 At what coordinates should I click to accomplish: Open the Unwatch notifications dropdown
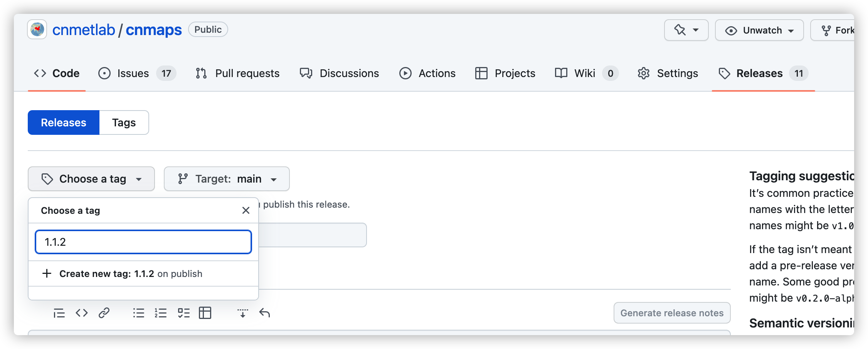click(759, 30)
